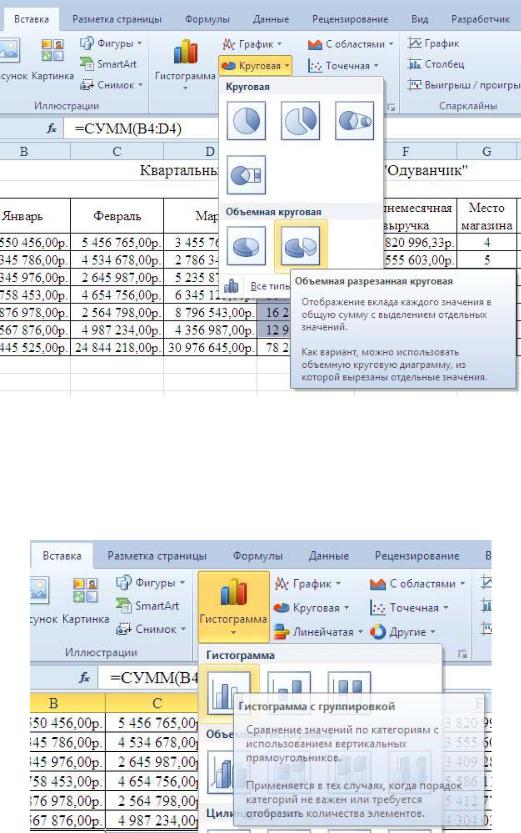Click cell Февраль header

[117, 216]
